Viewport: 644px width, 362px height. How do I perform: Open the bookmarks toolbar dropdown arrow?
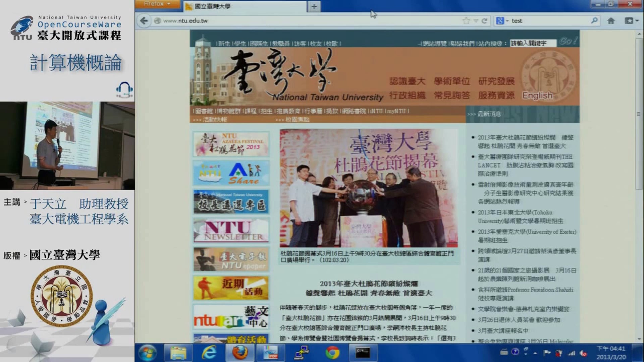[637, 21]
